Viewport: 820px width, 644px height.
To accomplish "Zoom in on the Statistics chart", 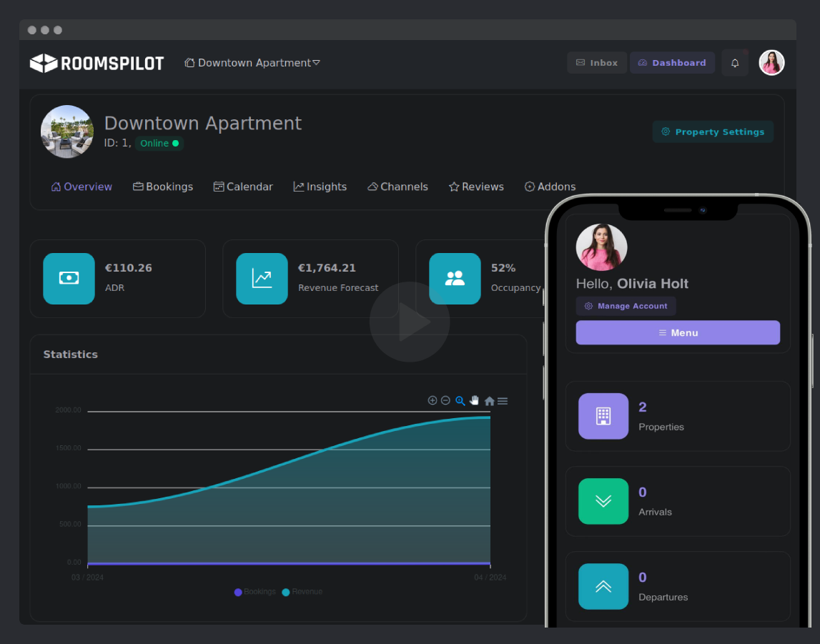I will tap(433, 401).
